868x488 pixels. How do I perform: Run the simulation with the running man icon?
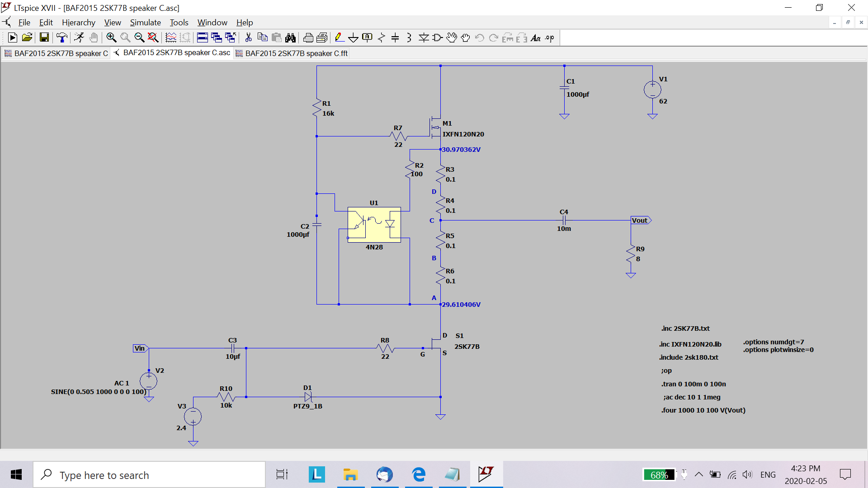point(79,38)
